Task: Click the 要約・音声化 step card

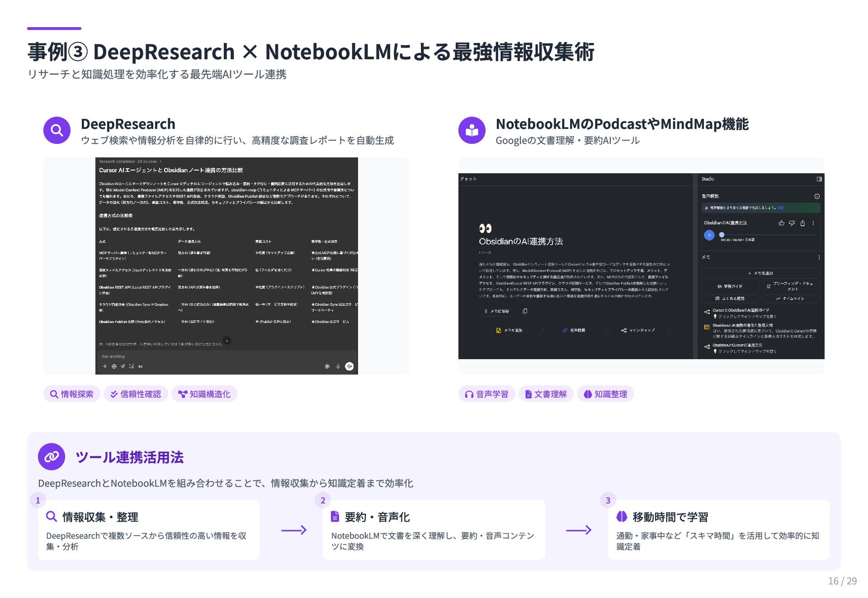Action: pyautogui.click(x=434, y=530)
